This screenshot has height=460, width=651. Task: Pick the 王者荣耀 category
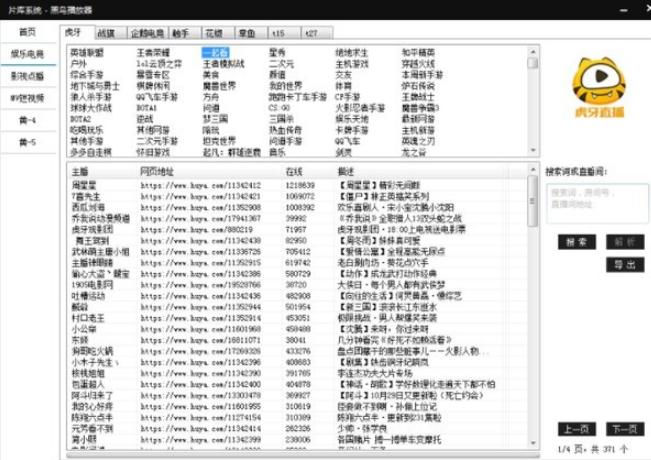[x=153, y=51]
